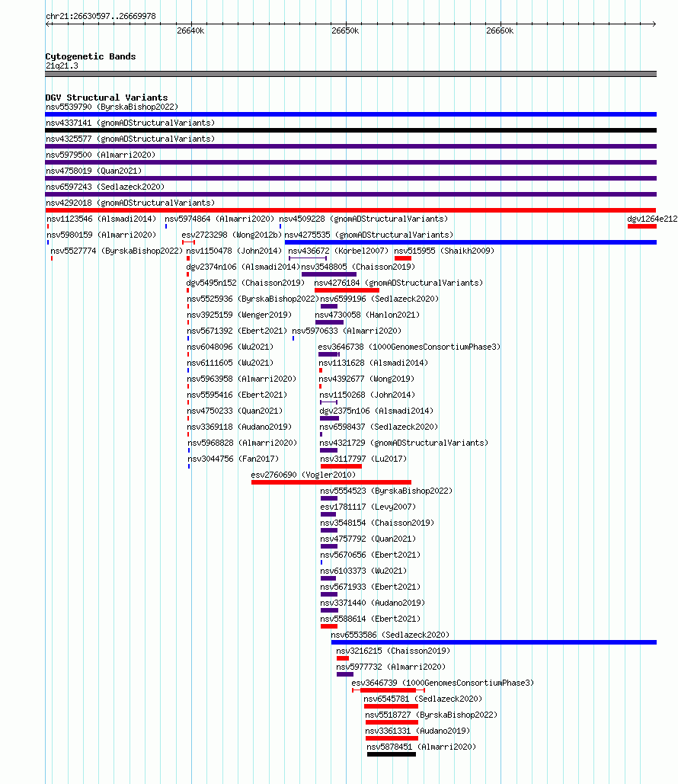Open nsv5968828 (Almarri2020) label

point(242,443)
